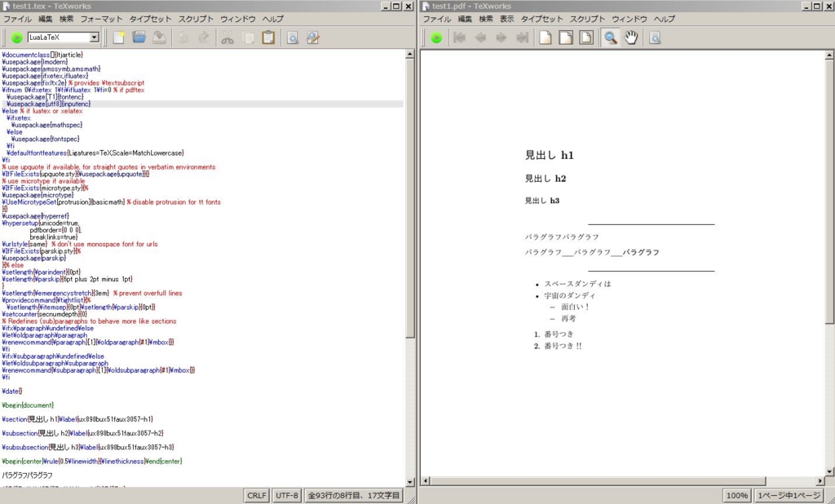
Task: Open the 表示 menu in PDF window
Action: click(x=506, y=19)
